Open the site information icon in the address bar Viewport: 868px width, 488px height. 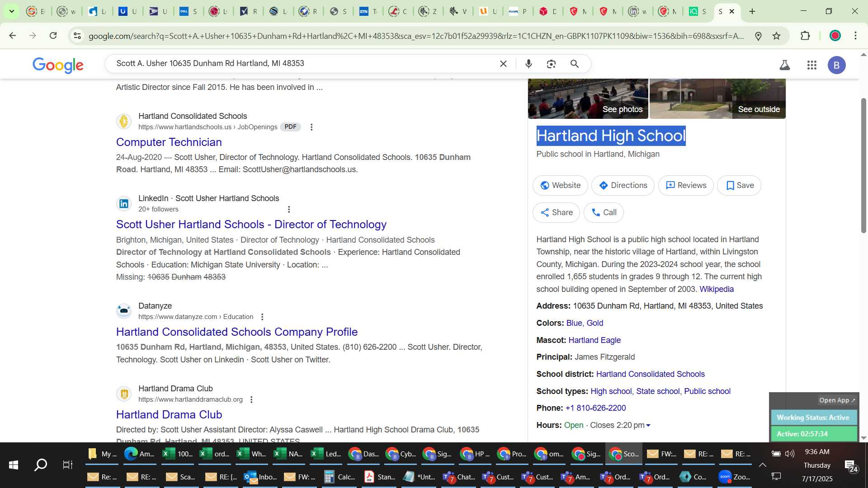tap(77, 36)
